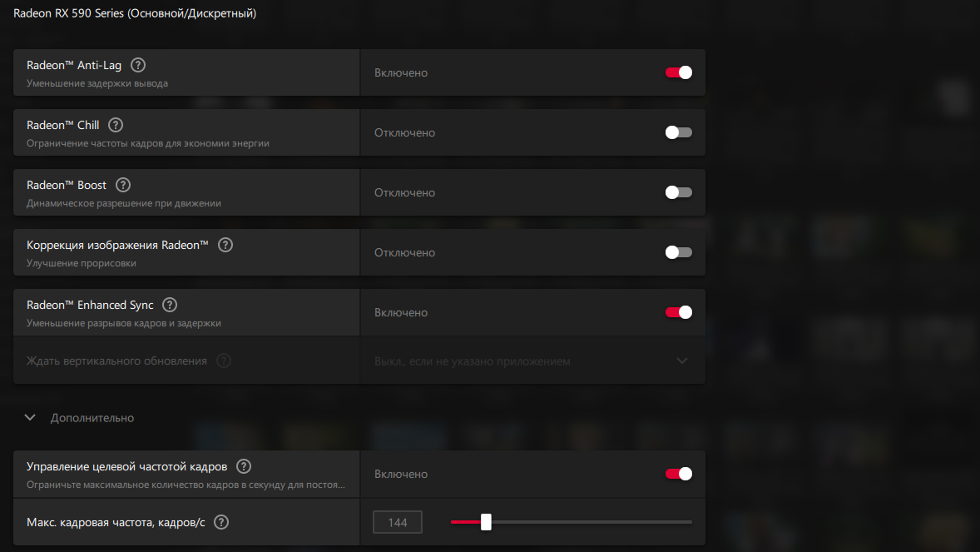Click the Улучшение прорисовки description
Screen dimensions: 980x552
coord(82,263)
